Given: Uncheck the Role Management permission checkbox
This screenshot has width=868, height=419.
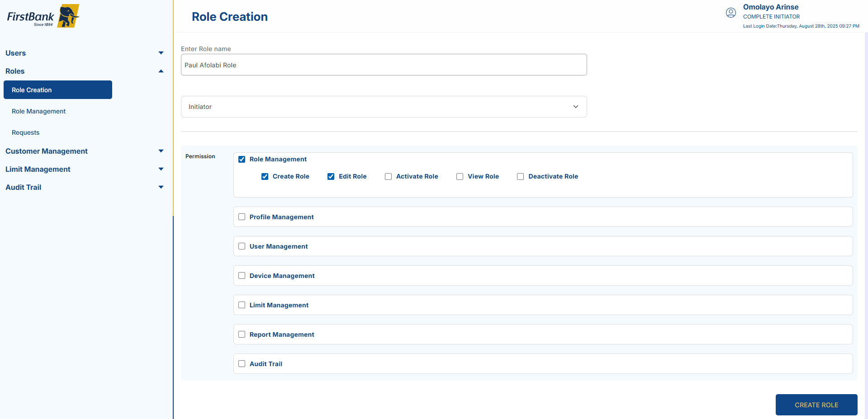Looking at the screenshot, I should [242, 159].
